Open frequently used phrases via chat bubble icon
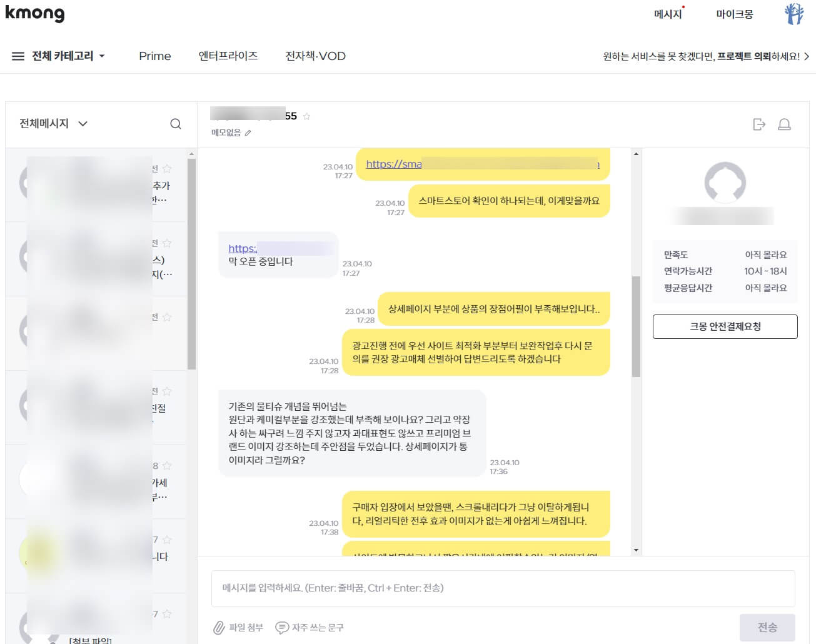This screenshot has width=816, height=644. (283, 627)
